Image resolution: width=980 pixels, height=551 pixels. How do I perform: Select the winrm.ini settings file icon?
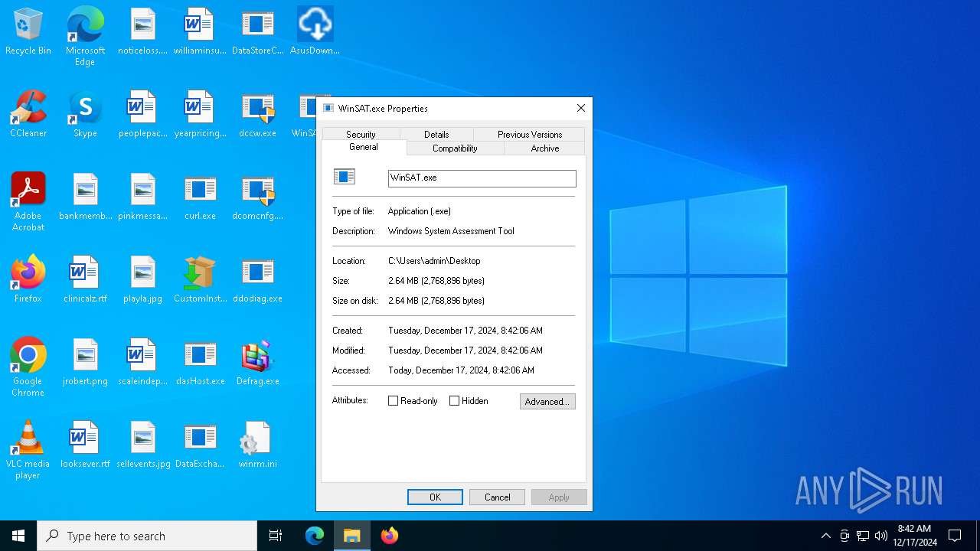point(257,445)
